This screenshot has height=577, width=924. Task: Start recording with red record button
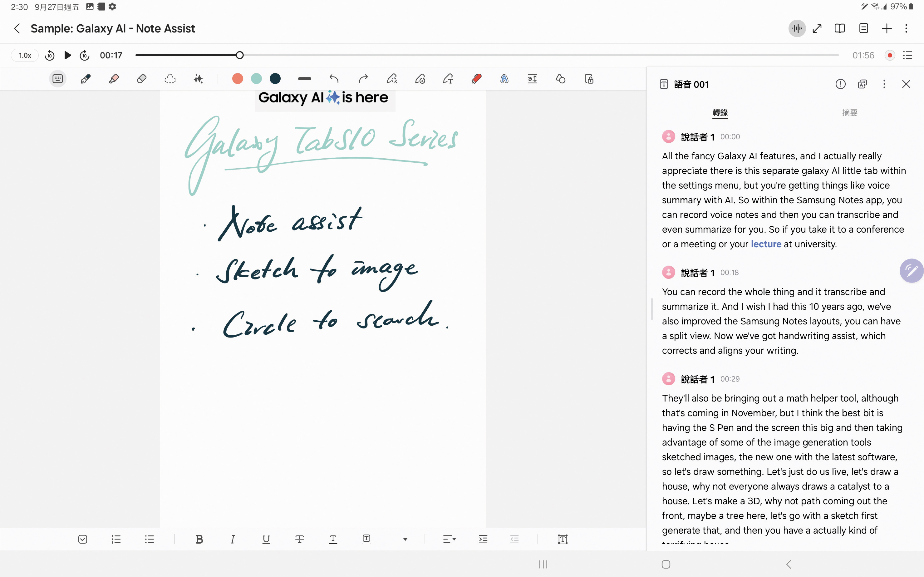(890, 55)
